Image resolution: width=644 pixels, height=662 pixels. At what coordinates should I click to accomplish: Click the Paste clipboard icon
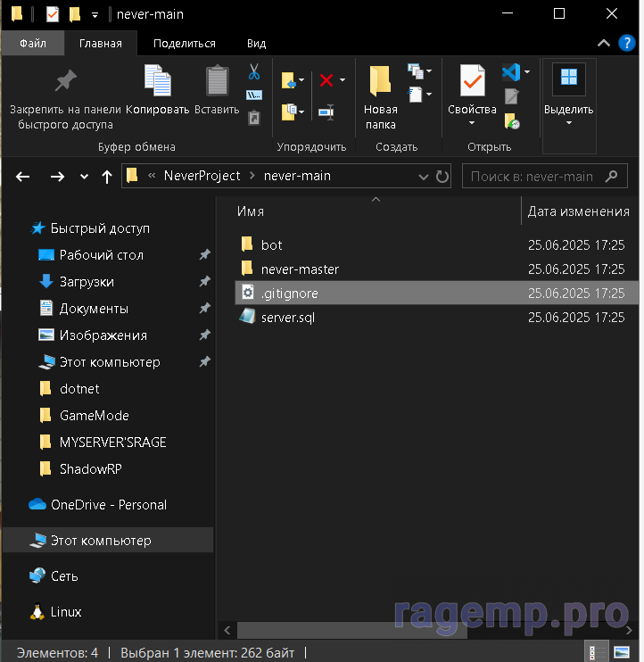pyautogui.click(x=217, y=91)
